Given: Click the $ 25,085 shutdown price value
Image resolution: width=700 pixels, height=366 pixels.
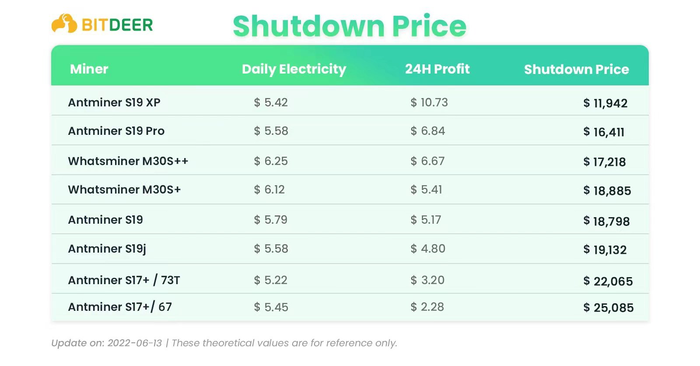Looking at the screenshot, I should click(x=608, y=308).
